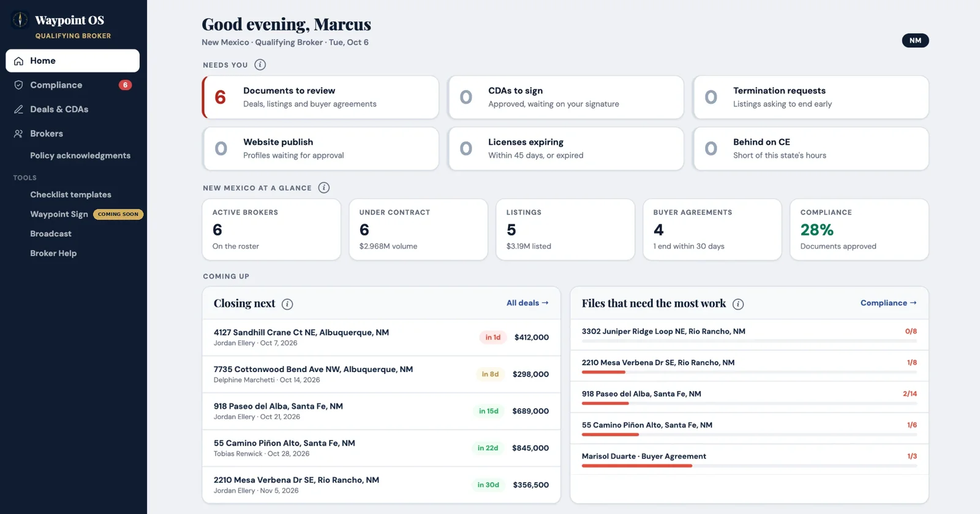This screenshot has width=980, height=514.
Task: Click the Deals & CDAs pen icon
Action: (x=19, y=110)
